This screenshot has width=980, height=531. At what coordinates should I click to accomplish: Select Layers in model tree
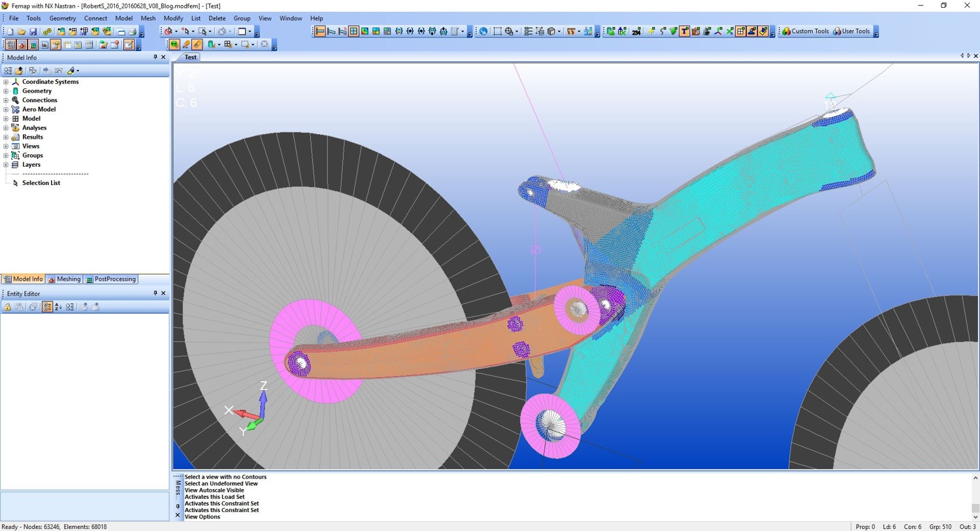[31, 165]
